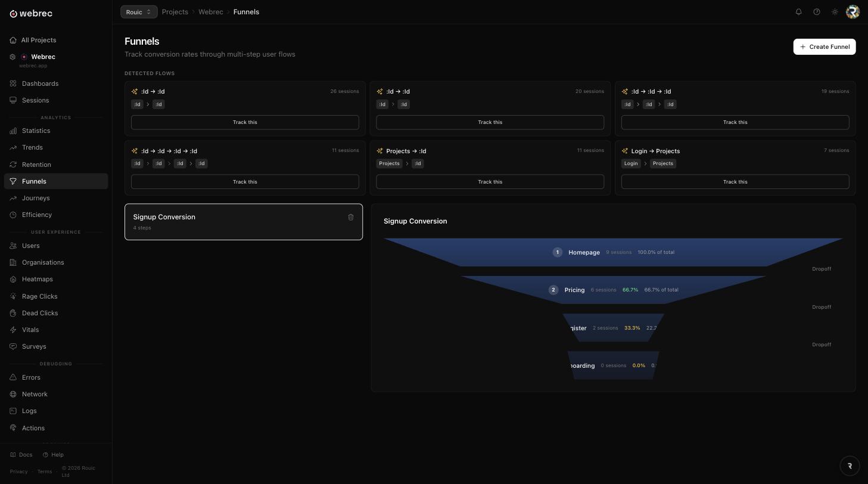Open Journeys page

pos(56,198)
